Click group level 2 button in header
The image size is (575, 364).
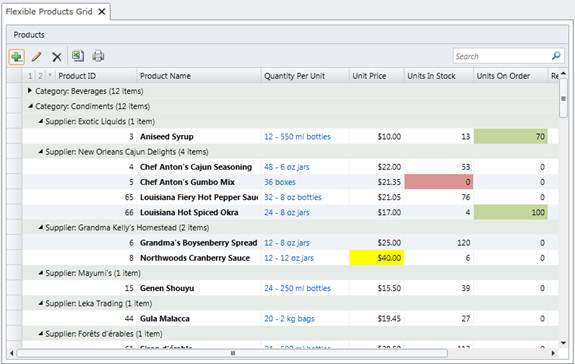point(40,76)
